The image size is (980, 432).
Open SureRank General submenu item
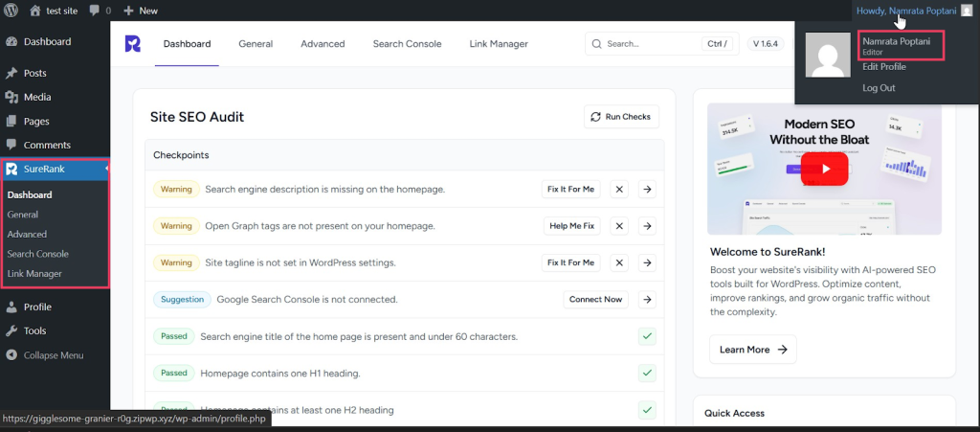pyautogui.click(x=23, y=215)
